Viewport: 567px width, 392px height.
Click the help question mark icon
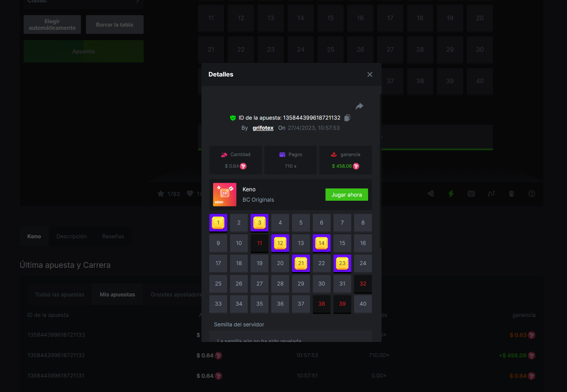(532, 194)
